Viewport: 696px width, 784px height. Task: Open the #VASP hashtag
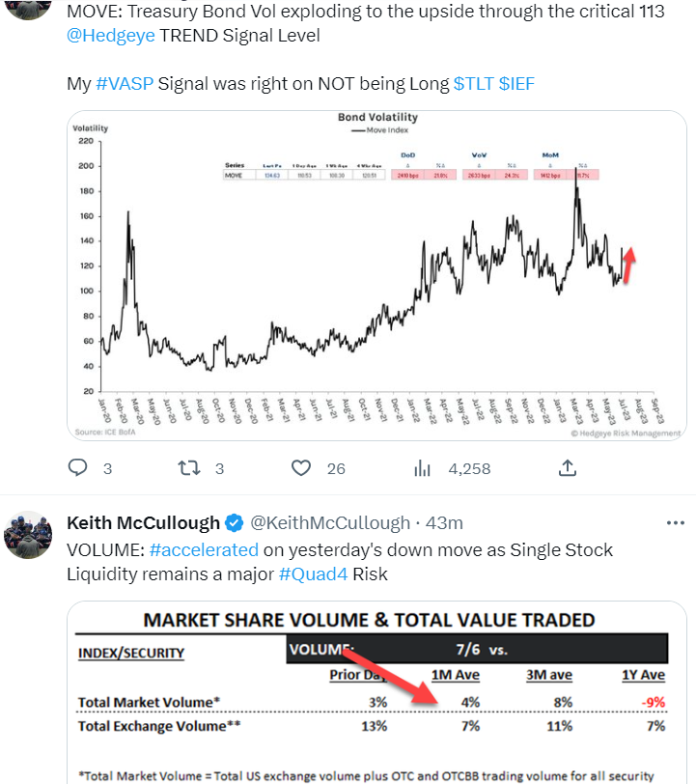point(126,83)
